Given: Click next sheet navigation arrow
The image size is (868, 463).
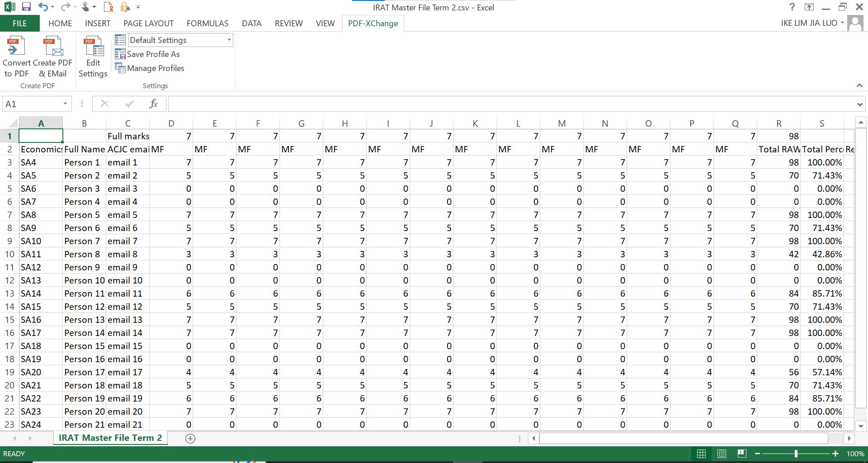Looking at the screenshot, I should [30, 438].
